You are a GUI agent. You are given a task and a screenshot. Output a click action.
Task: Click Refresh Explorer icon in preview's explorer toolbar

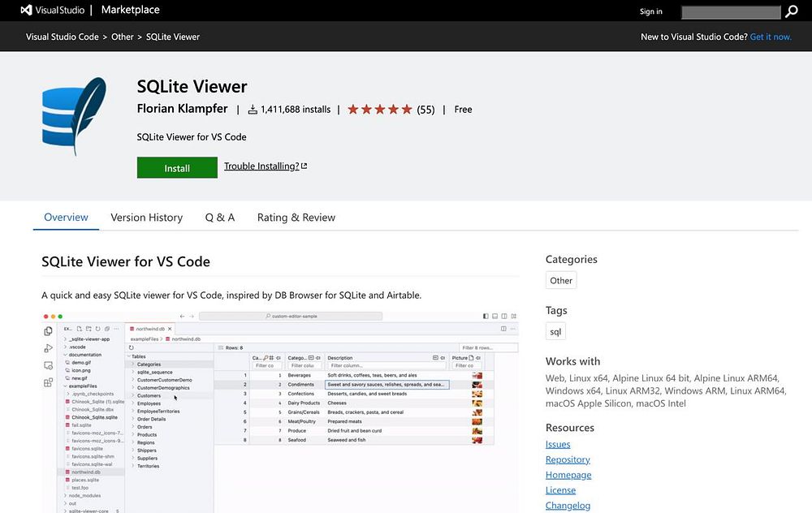click(97, 329)
